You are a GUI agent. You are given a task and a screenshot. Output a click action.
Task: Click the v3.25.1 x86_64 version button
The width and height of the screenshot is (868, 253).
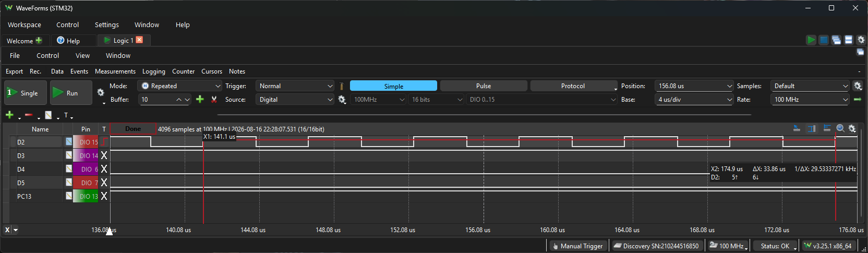click(829, 246)
